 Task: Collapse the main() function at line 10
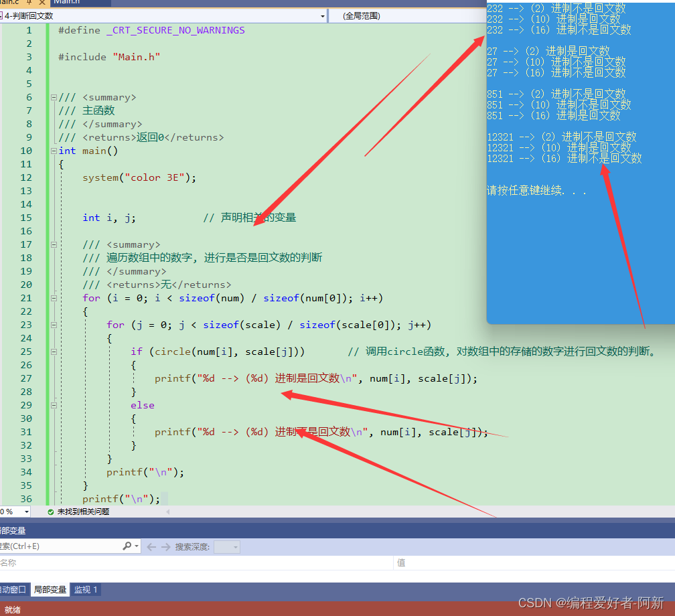[x=54, y=151]
